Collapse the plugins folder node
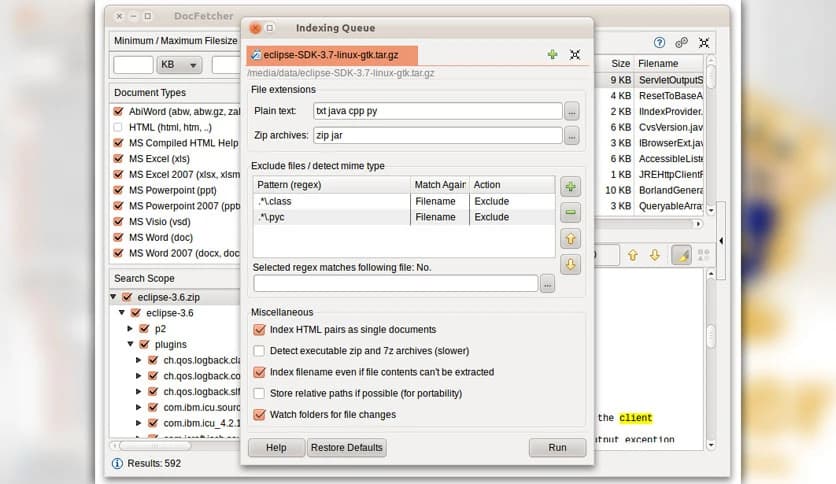The image size is (836, 484). 130,344
